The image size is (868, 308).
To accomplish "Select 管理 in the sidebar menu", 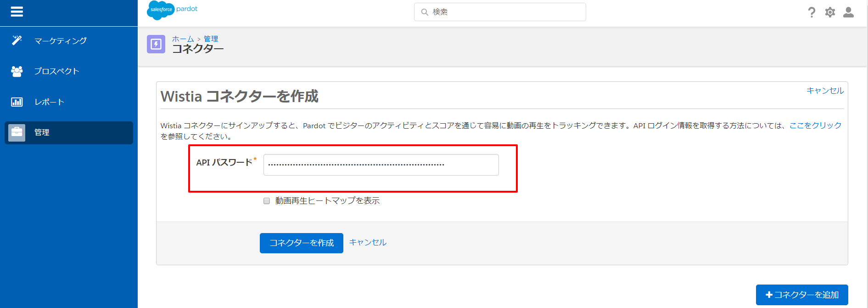I will 42,132.
